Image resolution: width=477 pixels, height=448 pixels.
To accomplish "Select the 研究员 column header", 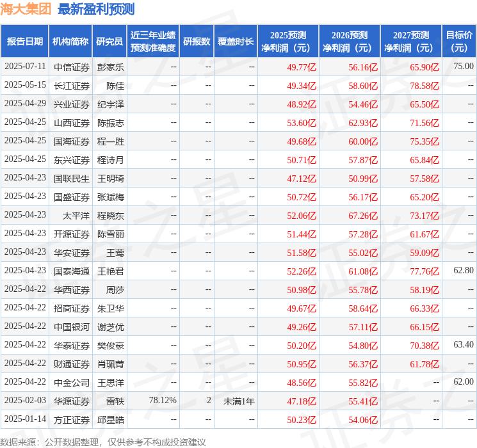I will click(x=109, y=42).
